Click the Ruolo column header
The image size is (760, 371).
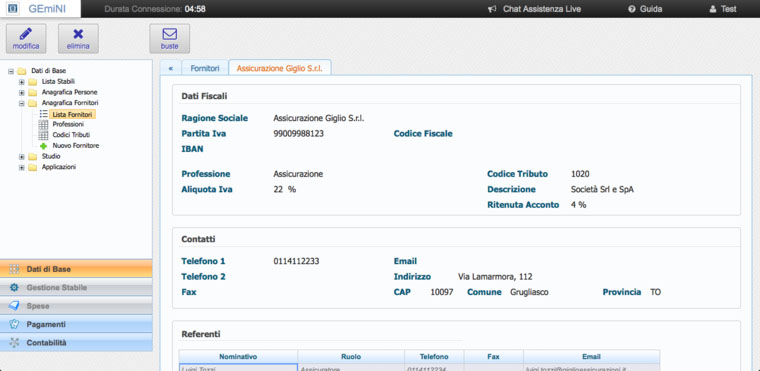[351, 356]
